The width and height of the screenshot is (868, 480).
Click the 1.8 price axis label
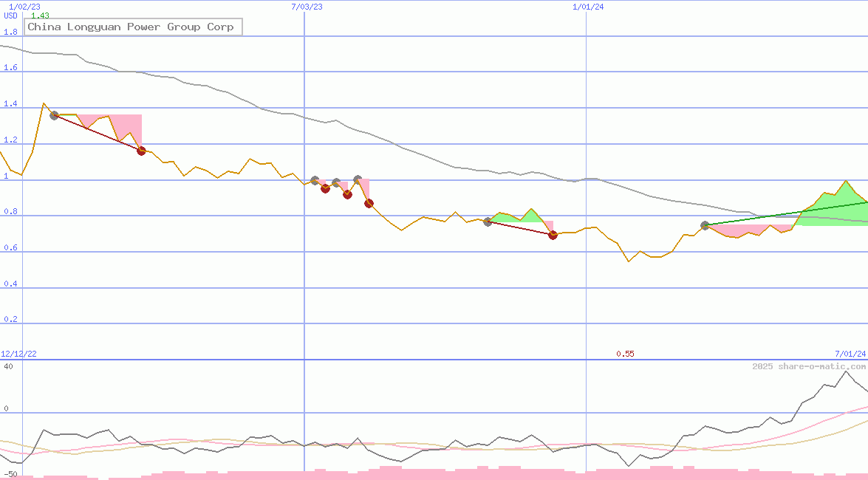click(x=13, y=32)
